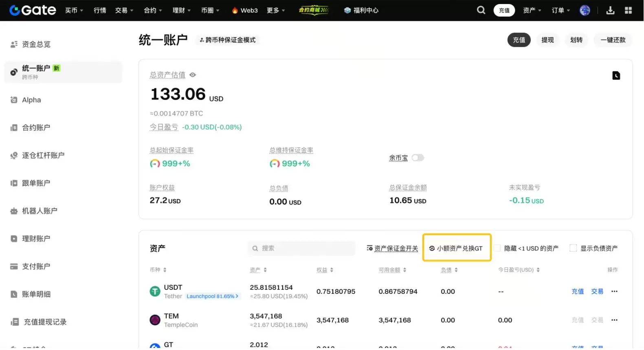Screen dimensions: 644x350
Task: Click the globe language icon
Action: tap(585, 10)
